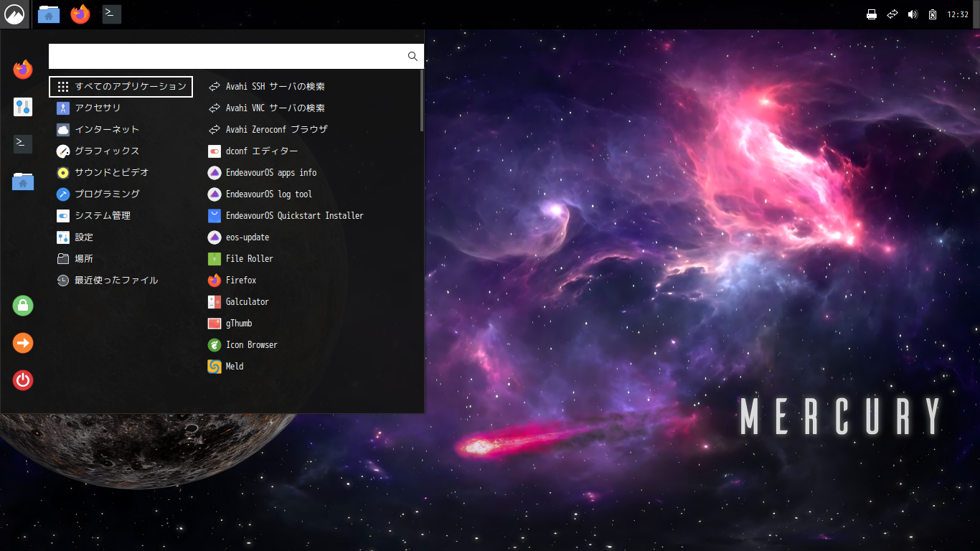The image size is (980, 551).
Task: Select the すべてのアプリケーション category
Action: pyautogui.click(x=121, y=86)
